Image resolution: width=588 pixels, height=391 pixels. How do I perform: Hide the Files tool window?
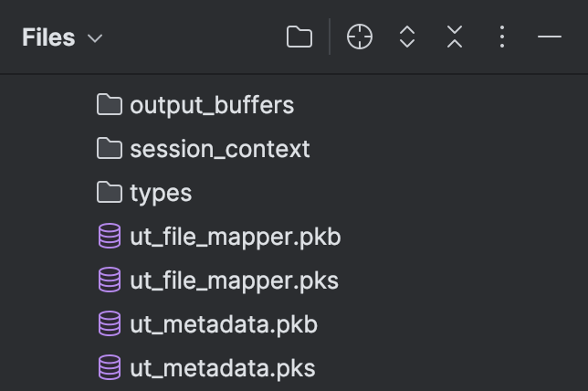(x=550, y=37)
